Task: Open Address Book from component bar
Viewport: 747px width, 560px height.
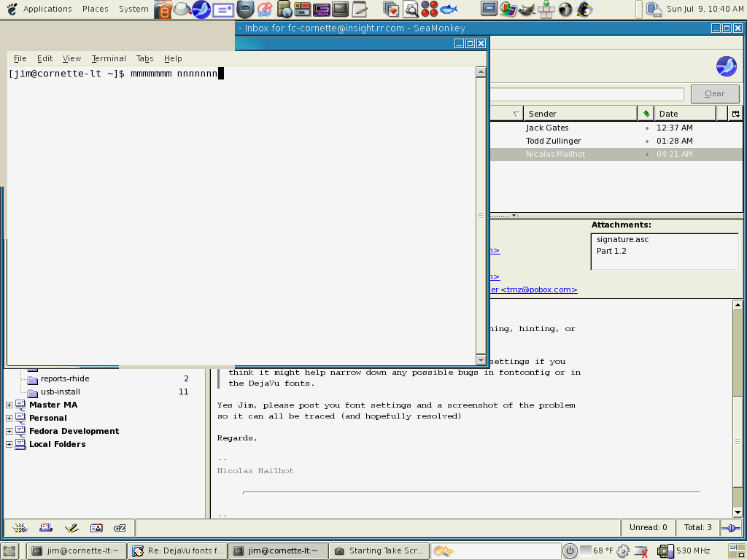Action: pos(96,527)
